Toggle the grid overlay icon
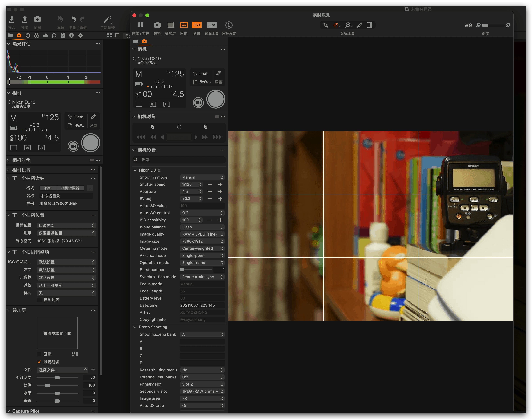 (x=184, y=25)
